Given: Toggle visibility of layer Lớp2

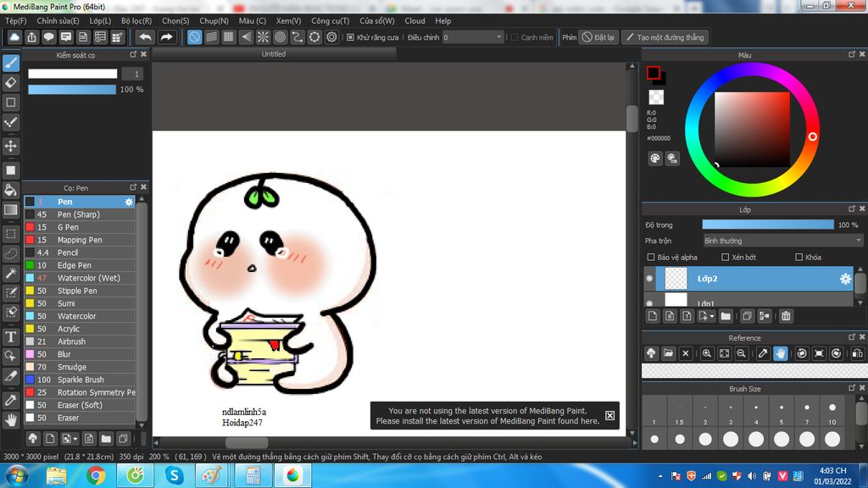Looking at the screenshot, I should pyautogui.click(x=649, y=279).
